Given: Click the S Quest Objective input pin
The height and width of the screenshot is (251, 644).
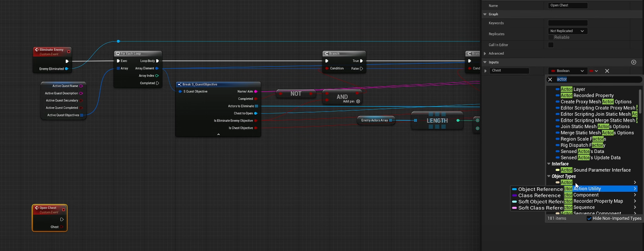Looking at the screenshot, I should (180, 92).
